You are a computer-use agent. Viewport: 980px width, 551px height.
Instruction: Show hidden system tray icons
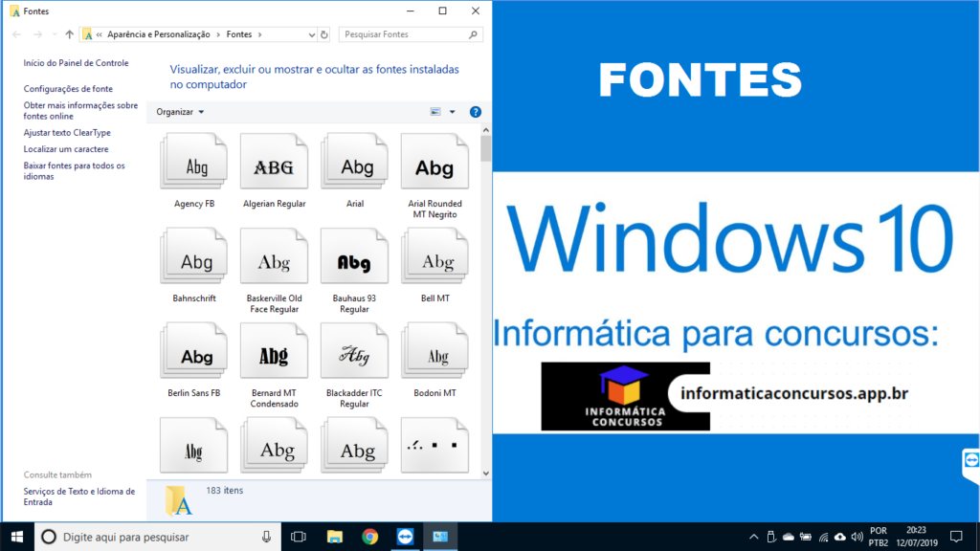(755, 537)
